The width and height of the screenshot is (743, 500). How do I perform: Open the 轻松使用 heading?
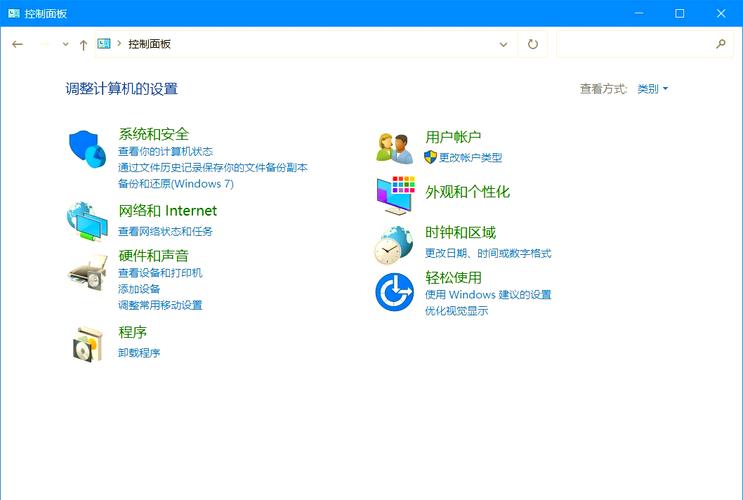coord(453,277)
